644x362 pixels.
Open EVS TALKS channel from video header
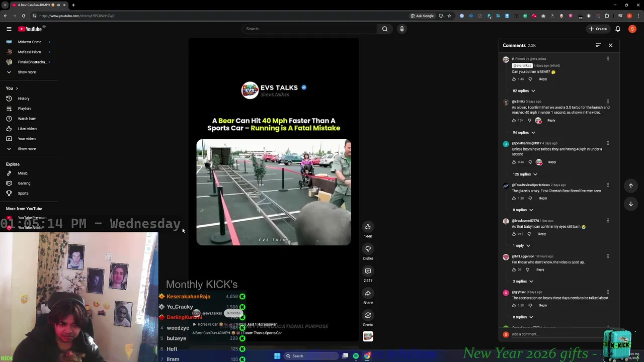pyautogui.click(x=274, y=90)
